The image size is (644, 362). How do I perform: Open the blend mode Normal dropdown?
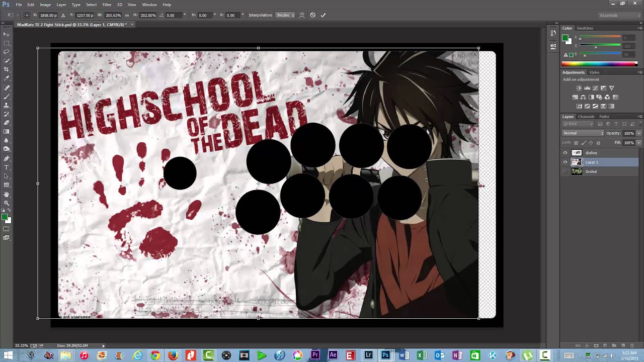583,133
